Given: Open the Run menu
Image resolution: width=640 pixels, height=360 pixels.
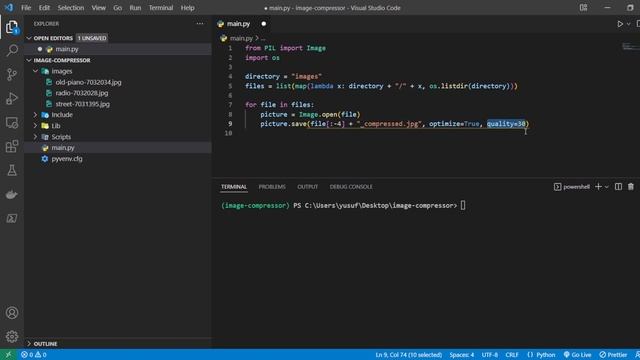Looking at the screenshot, I should click(x=135, y=8).
